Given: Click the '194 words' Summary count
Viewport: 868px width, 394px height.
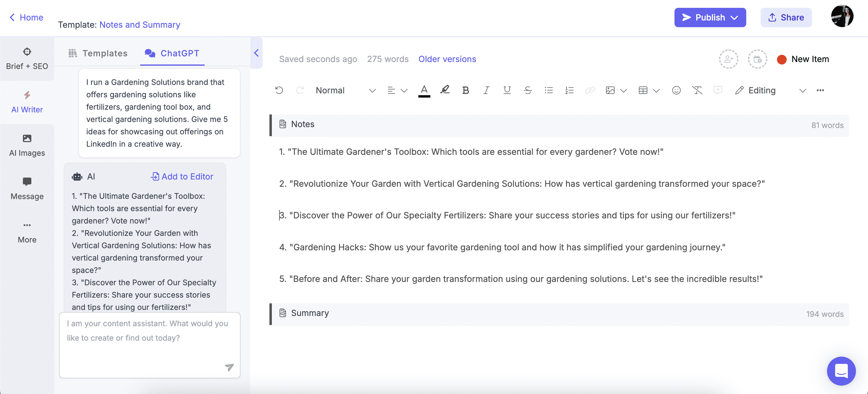Looking at the screenshot, I should pyautogui.click(x=825, y=314).
